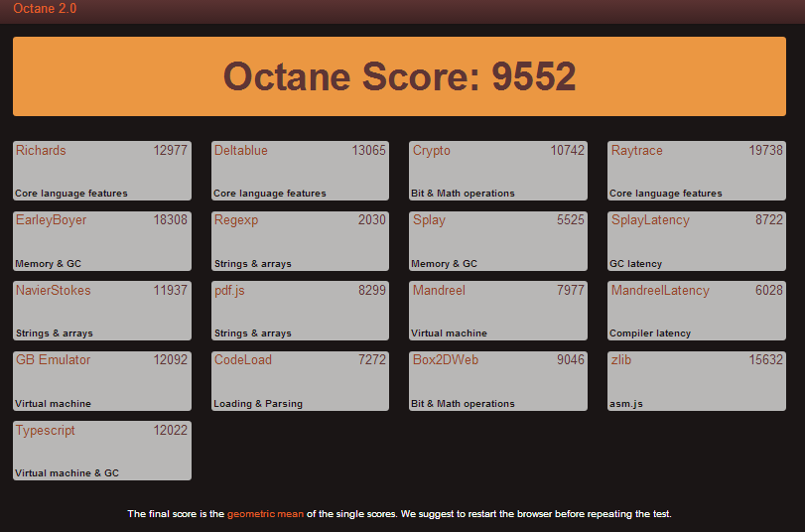Open the Richards benchmark link
The width and height of the screenshot is (805, 532).
coord(41,151)
